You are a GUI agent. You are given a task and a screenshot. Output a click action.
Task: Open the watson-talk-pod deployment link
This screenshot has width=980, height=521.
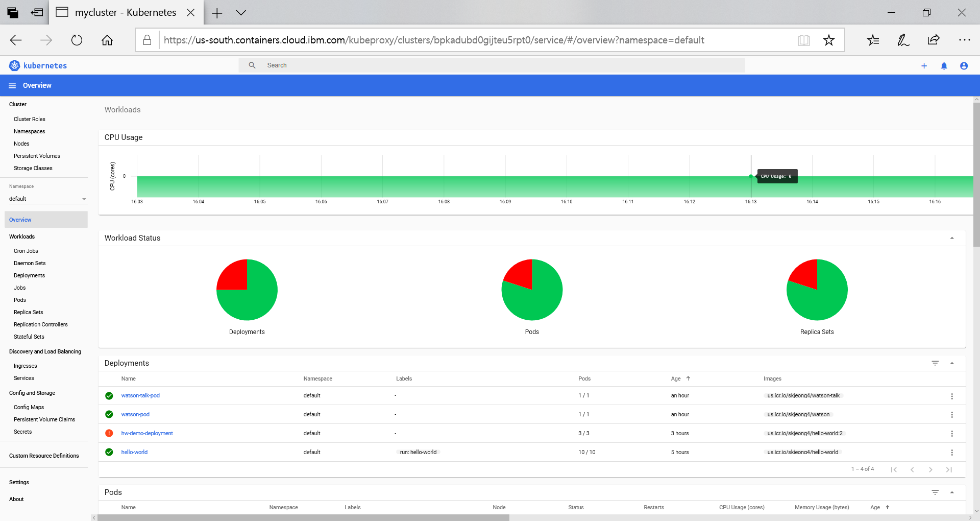(140, 395)
